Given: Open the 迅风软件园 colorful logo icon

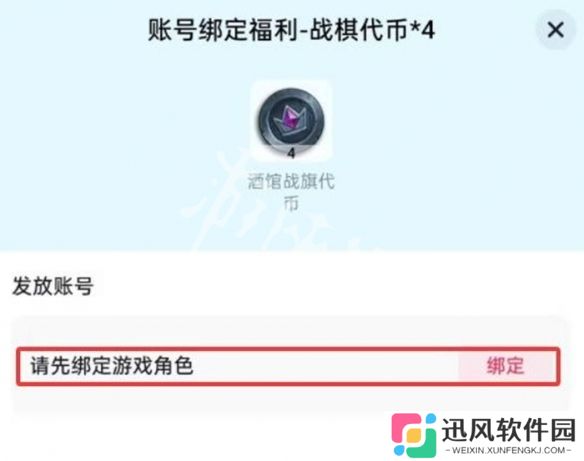Looking at the screenshot, I should (x=414, y=435).
